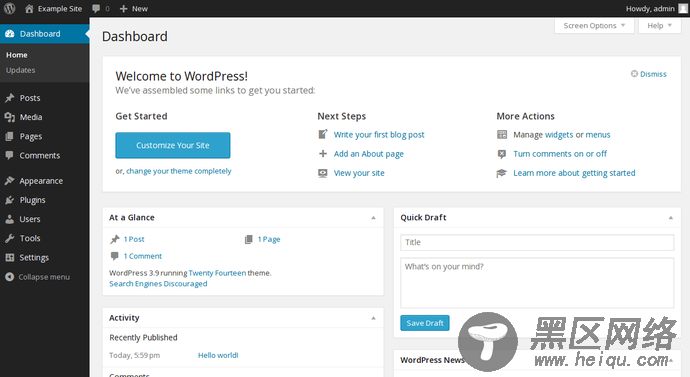Open the Appearance menu item
Viewport: 690px width, 377px height.
click(x=41, y=181)
